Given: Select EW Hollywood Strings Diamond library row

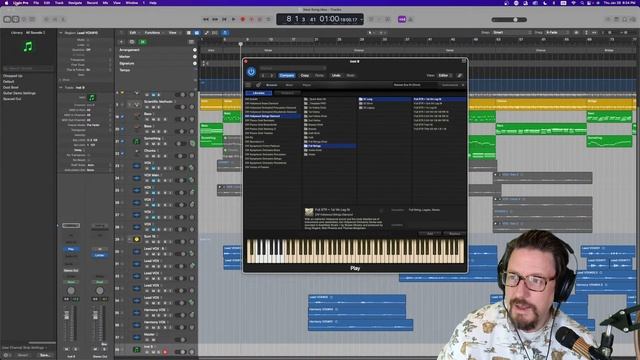Looking at the screenshot, I should coord(273,116).
